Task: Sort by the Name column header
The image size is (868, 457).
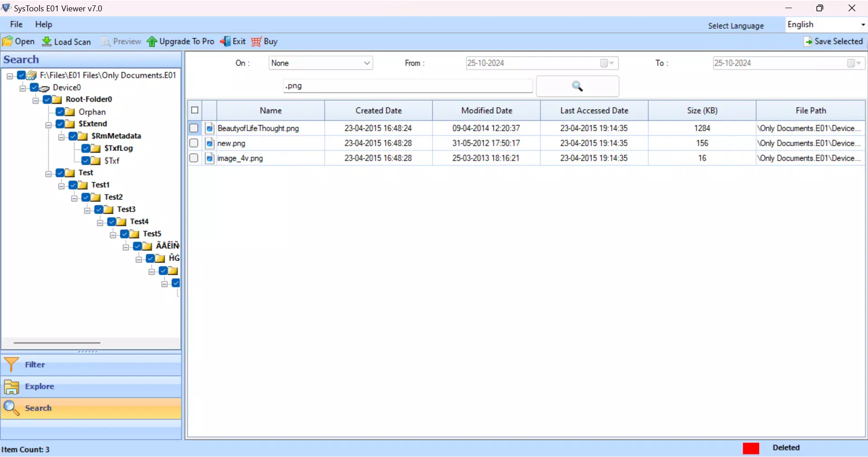Action: coord(270,110)
